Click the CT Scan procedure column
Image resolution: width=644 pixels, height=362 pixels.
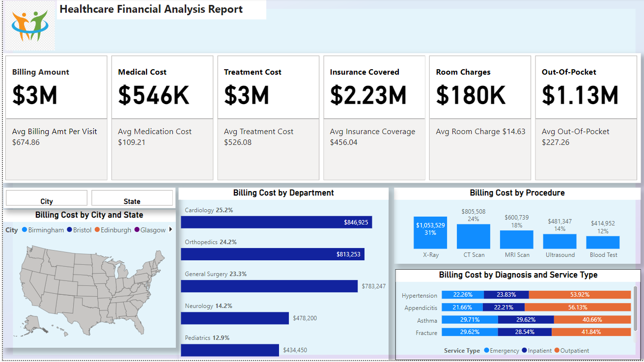point(473,237)
